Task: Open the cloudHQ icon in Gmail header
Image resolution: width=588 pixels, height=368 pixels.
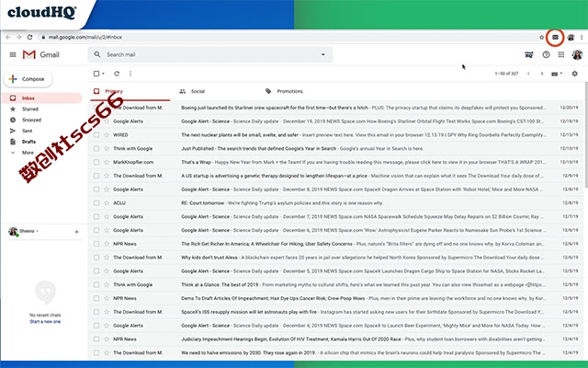Action: click(x=529, y=55)
